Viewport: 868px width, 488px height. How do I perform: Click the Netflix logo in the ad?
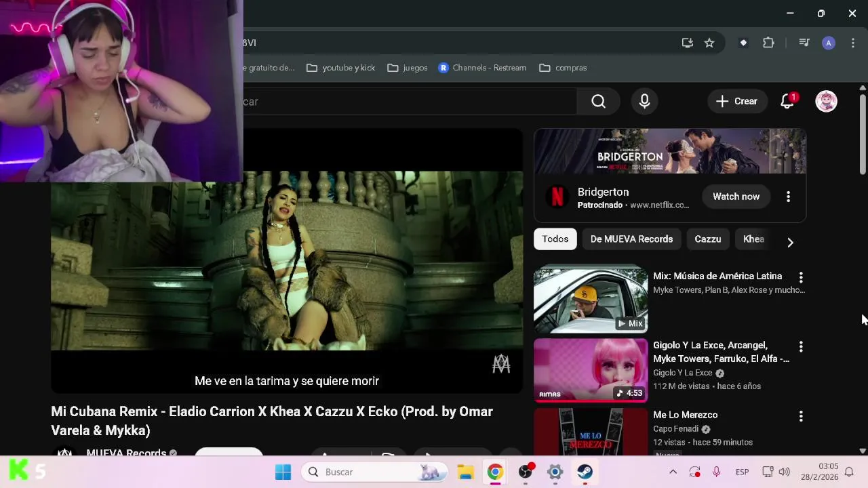pyautogui.click(x=557, y=197)
